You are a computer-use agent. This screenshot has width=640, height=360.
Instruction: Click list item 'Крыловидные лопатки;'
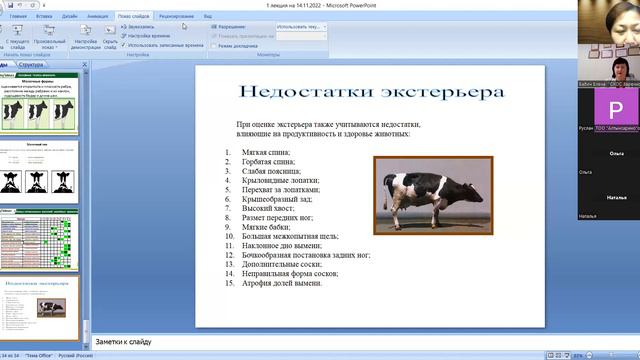(x=281, y=180)
